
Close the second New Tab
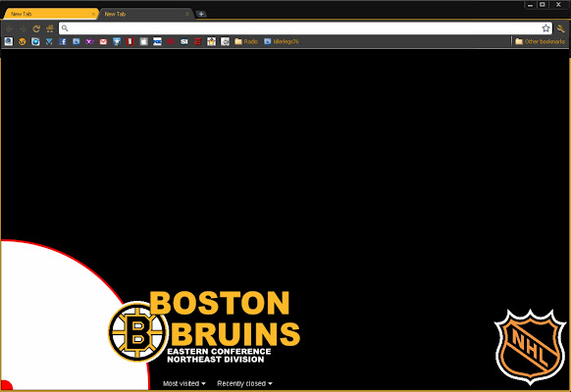point(187,14)
